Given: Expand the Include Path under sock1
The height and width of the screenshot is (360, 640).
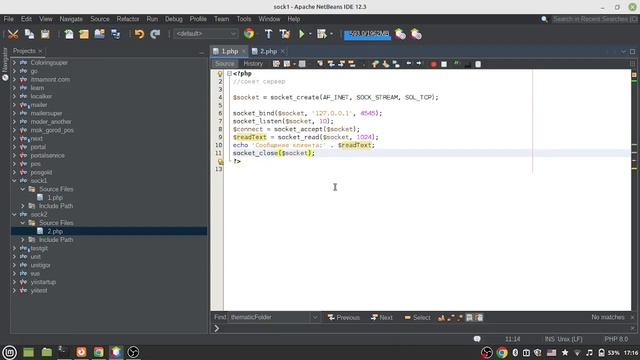Looking at the screenshot, I should click(x=23, y=206).
